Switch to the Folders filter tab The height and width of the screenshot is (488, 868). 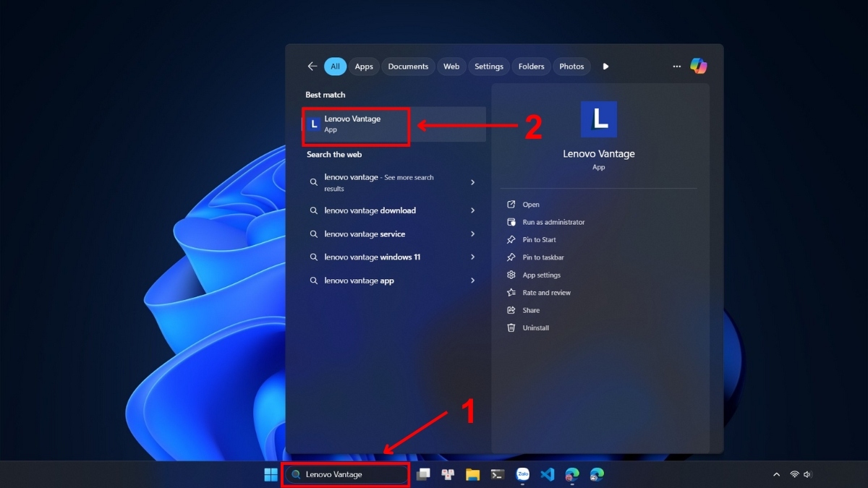pos(531,67)
